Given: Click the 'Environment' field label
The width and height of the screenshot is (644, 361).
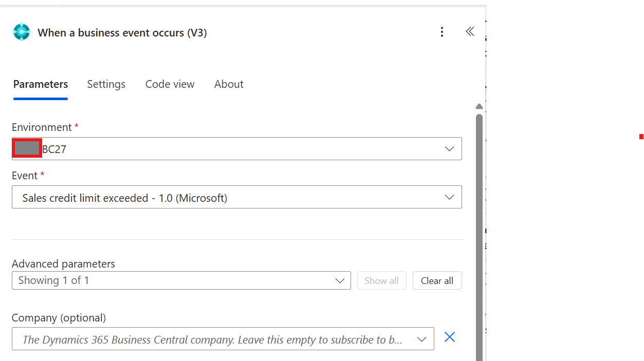Looking at the screenshot, I should [x=42, y=127].
